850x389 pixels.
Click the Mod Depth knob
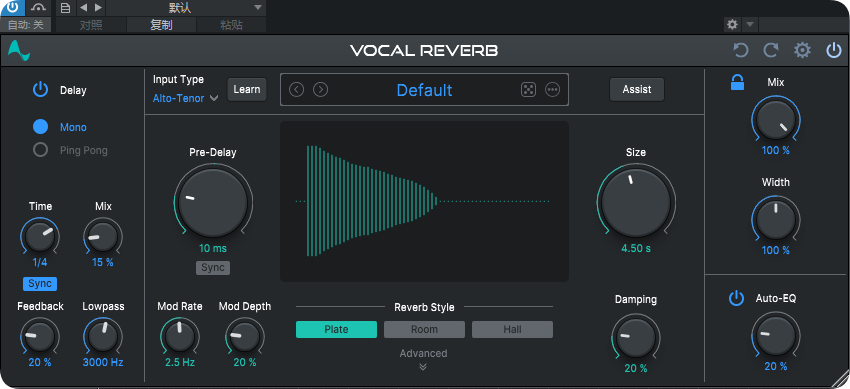244,336
